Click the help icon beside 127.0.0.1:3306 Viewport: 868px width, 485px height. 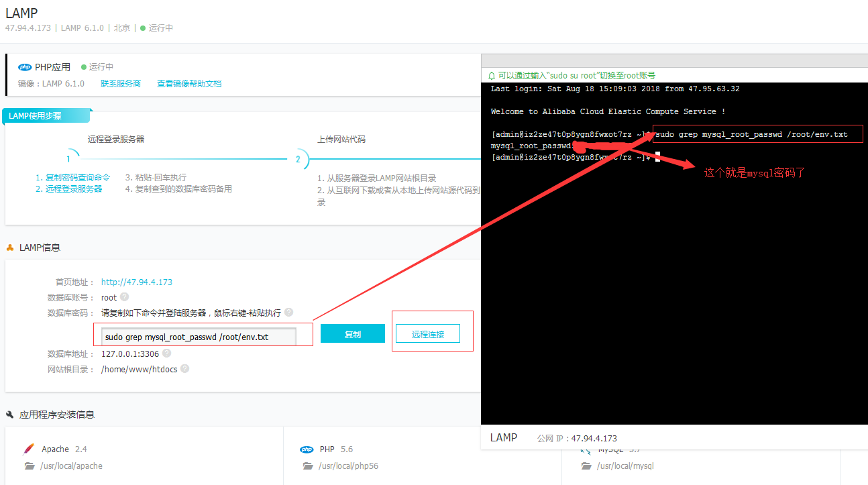(x=166, y=353)
